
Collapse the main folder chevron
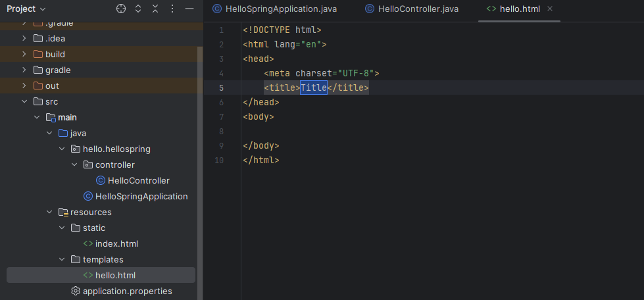[37, 118]
